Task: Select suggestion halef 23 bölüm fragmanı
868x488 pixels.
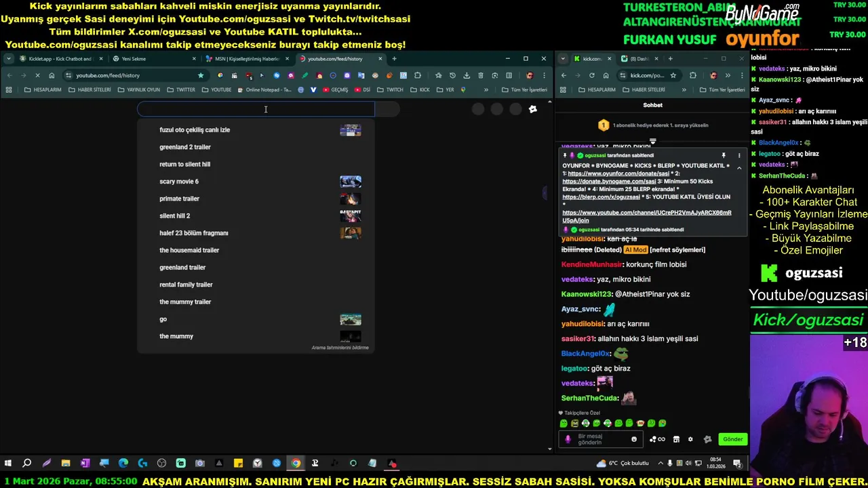Action: point(256,233)
